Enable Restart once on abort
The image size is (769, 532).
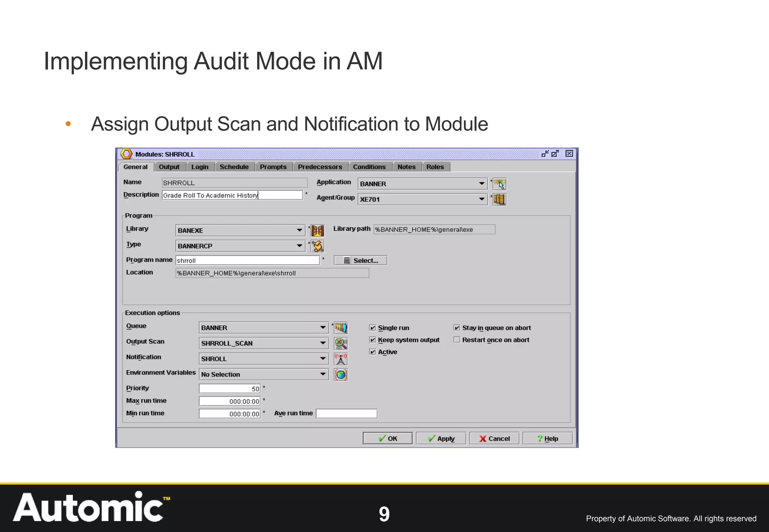[x=457, y=340]
